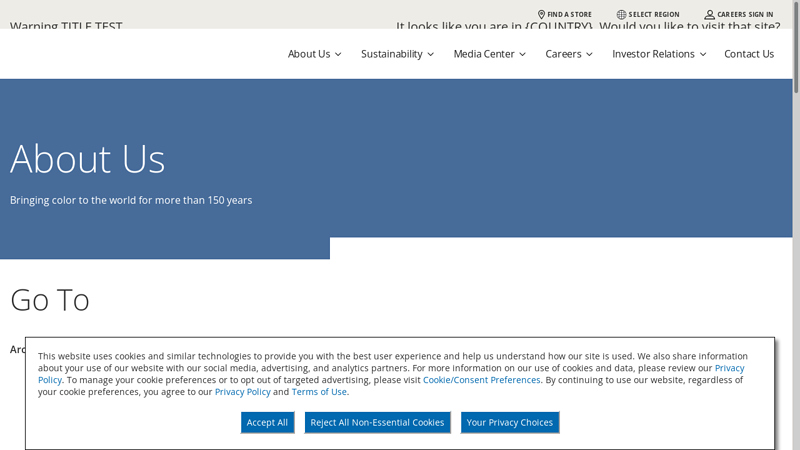Click the Find a Store location pin icon
Screen dimensions: 800x450
[x=541, y=14]
